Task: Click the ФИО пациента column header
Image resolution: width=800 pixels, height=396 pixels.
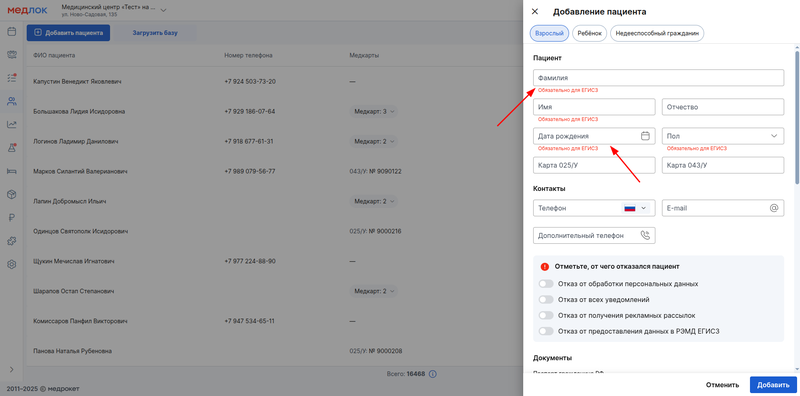Action: tap(54, 55)
